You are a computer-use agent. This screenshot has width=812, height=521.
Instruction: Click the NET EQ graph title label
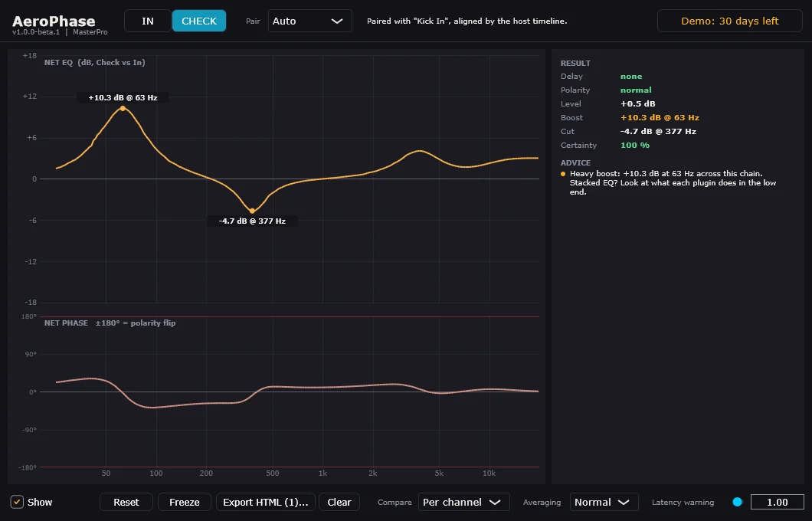[95, 62]
